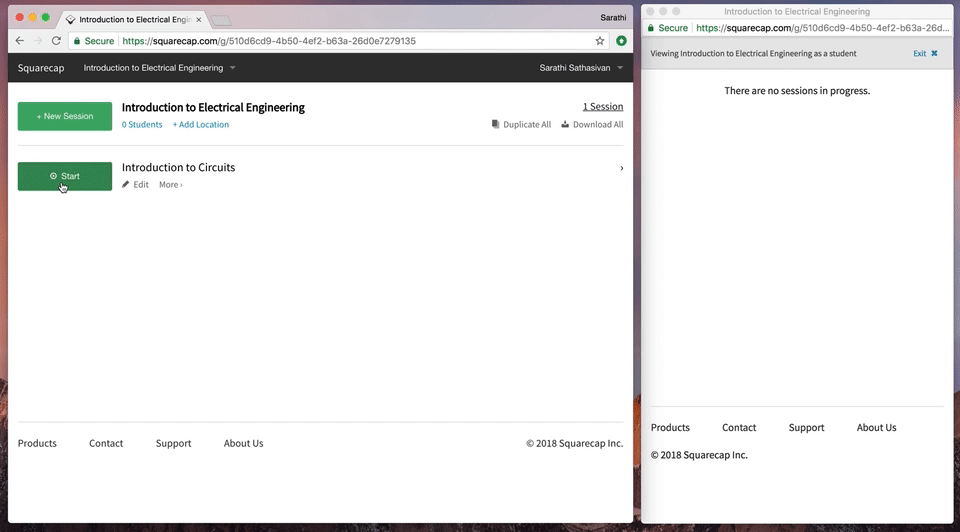Click the Add Location link

point(201,124)
